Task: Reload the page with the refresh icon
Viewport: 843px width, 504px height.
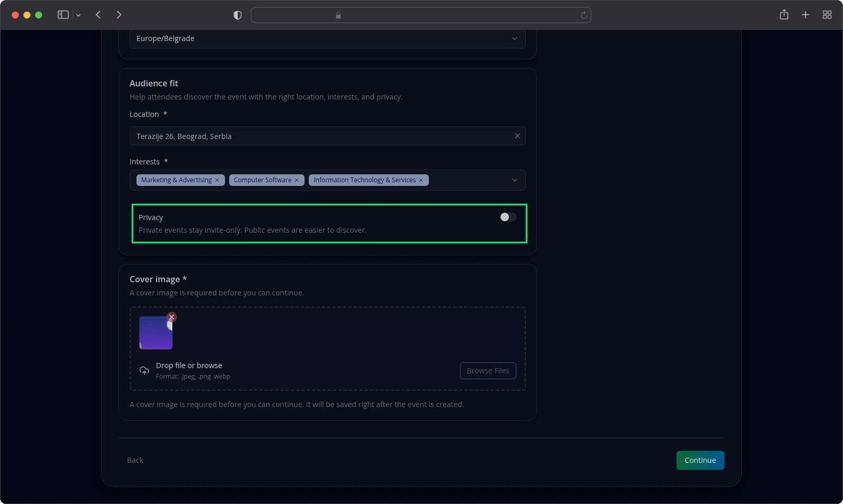Action: (x=584, y=15)
